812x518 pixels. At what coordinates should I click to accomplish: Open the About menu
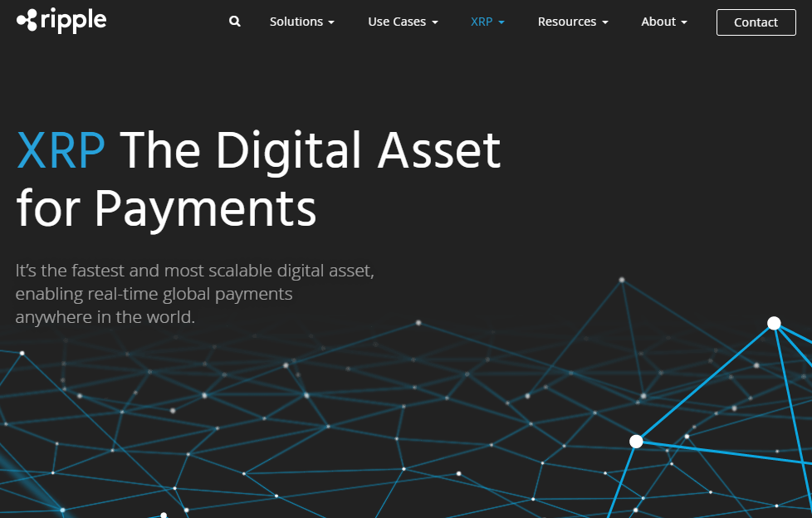tap(664, 22)
